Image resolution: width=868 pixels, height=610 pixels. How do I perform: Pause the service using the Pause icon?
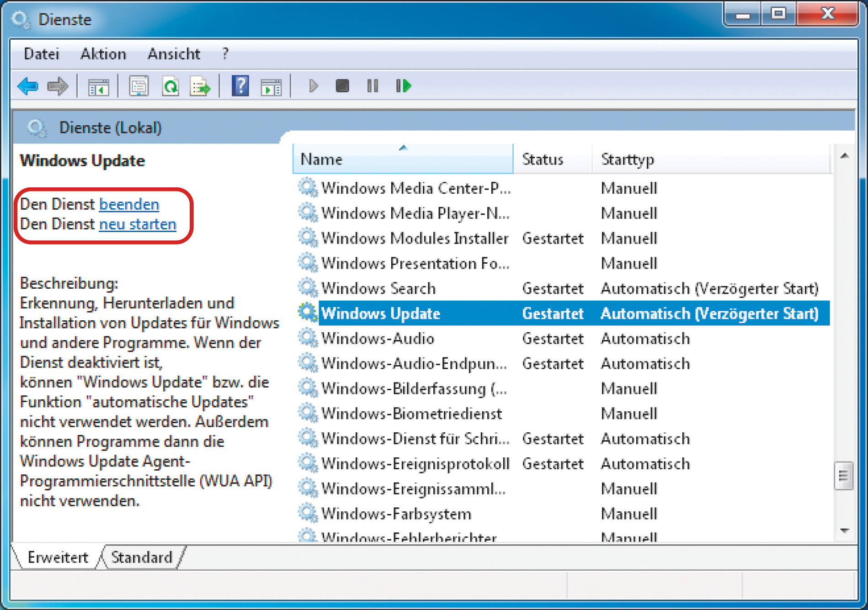click(373, 86)
